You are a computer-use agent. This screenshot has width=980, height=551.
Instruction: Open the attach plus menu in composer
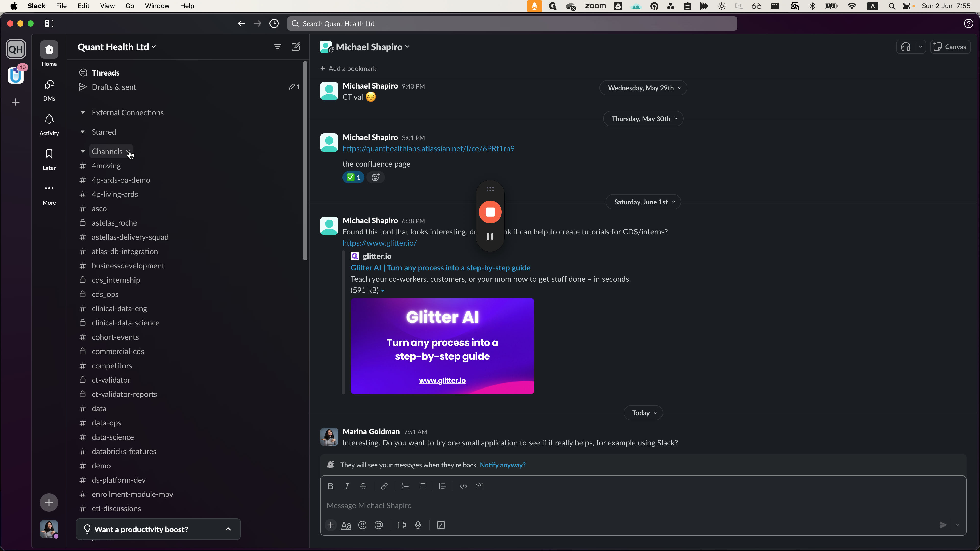330,525
